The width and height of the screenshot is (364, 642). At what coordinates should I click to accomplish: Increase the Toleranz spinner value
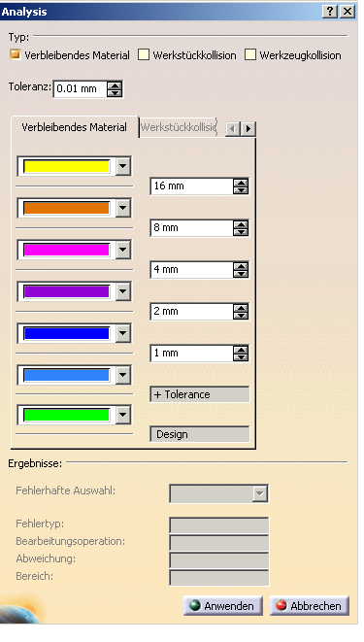pos(115,85)
